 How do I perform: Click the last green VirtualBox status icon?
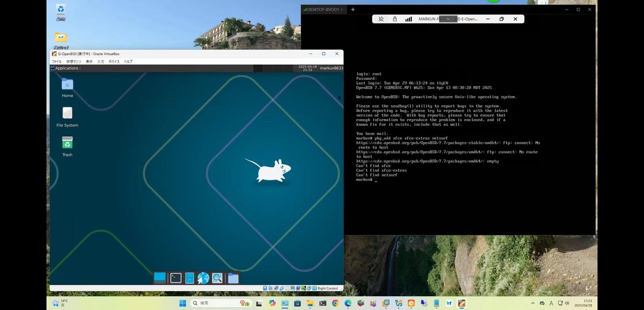click(x=314, y=288)
